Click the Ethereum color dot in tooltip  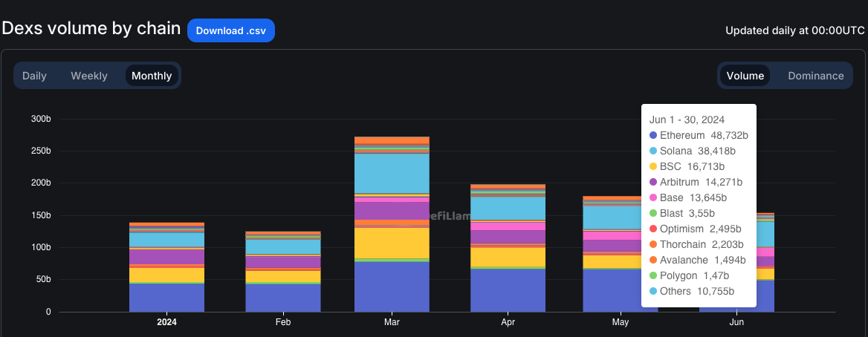(x=653, y=135)
